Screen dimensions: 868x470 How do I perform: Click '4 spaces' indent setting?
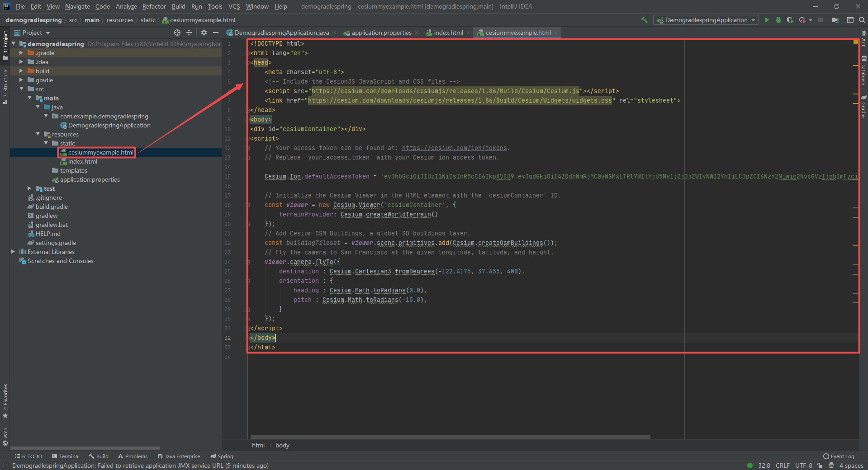[851, 465]
